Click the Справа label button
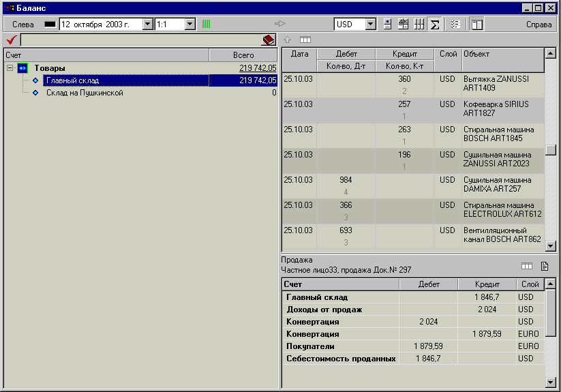Screen dimensions: 561x392 click(x=539, y=25)
